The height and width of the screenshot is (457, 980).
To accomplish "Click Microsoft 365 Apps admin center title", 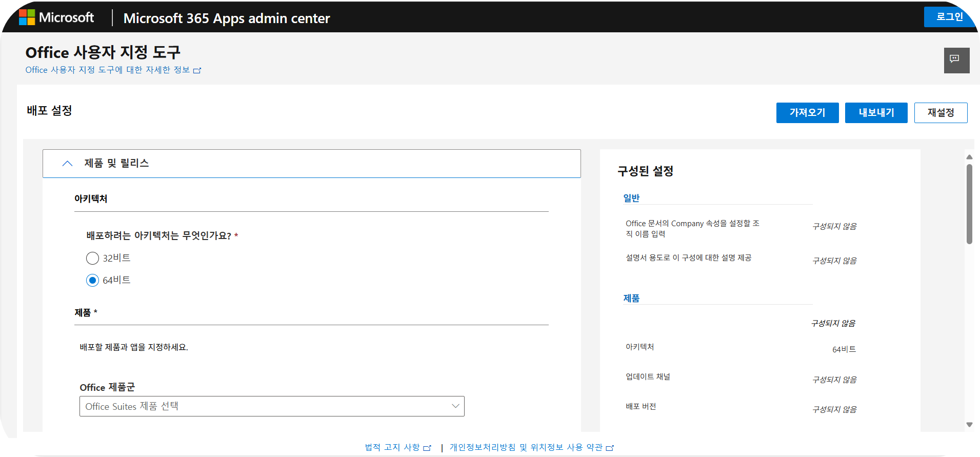I will 227,18.
